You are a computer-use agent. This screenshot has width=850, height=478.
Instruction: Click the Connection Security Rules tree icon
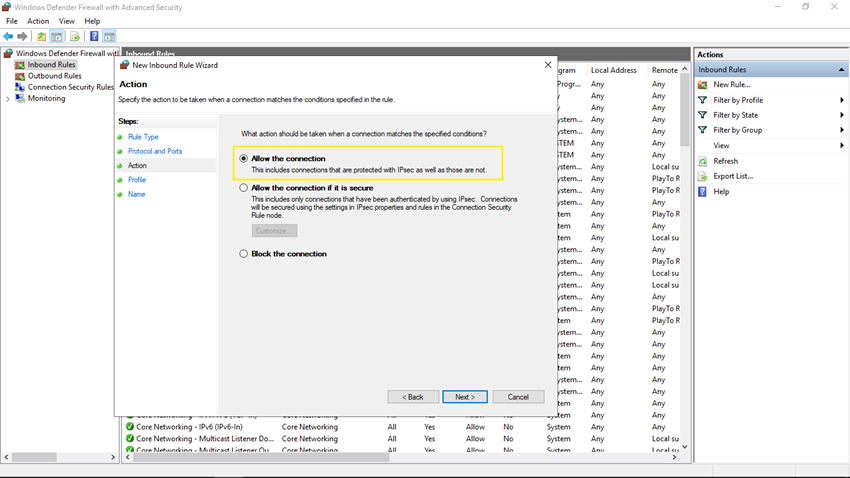tap(20, 87)
